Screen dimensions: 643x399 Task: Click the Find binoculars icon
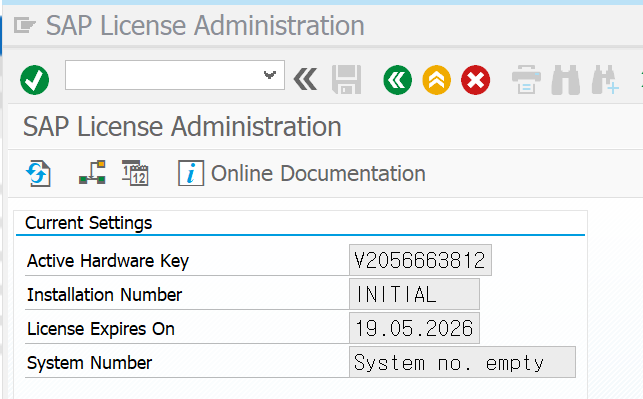[x=565, y=80]
